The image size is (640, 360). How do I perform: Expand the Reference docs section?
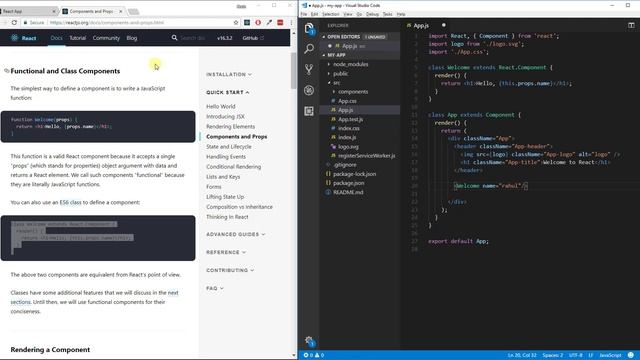226,252
